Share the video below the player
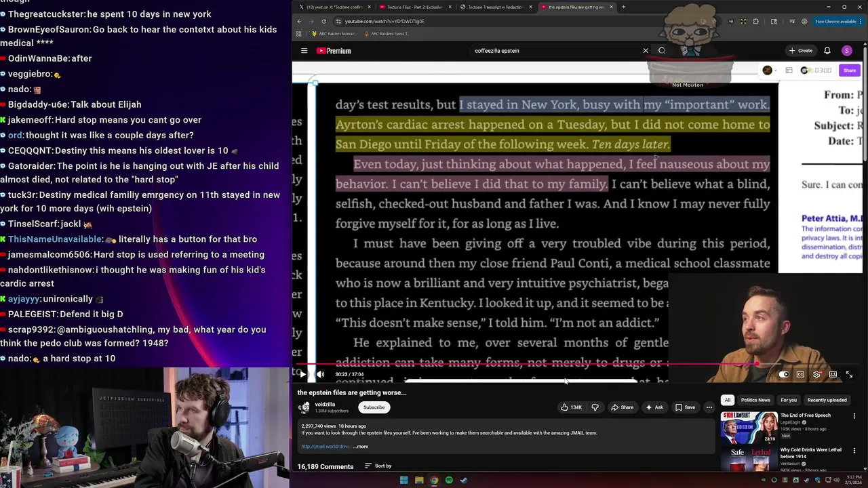The image size is (868, 488). [x=622, y=407]
